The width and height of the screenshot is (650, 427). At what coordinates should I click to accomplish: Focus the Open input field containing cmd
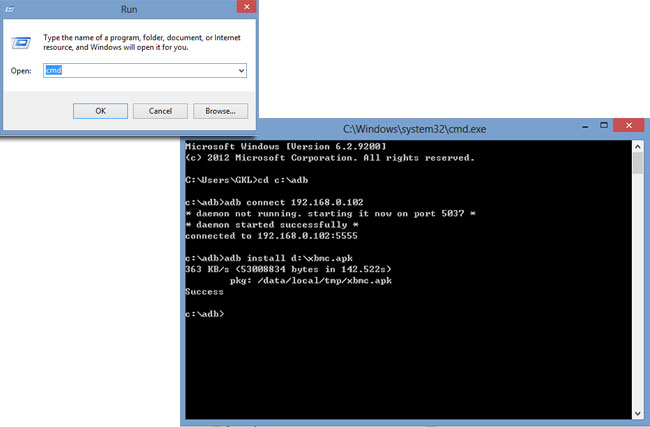(145, 70)
